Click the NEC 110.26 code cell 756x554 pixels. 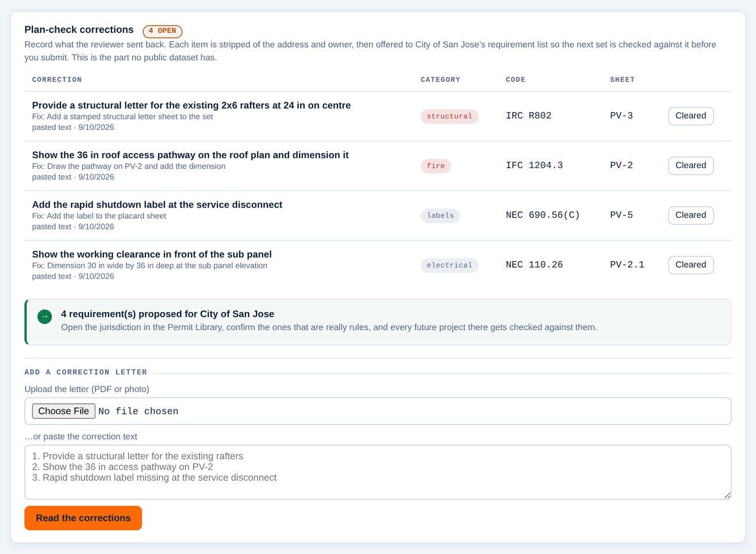(x=534, y=265)
